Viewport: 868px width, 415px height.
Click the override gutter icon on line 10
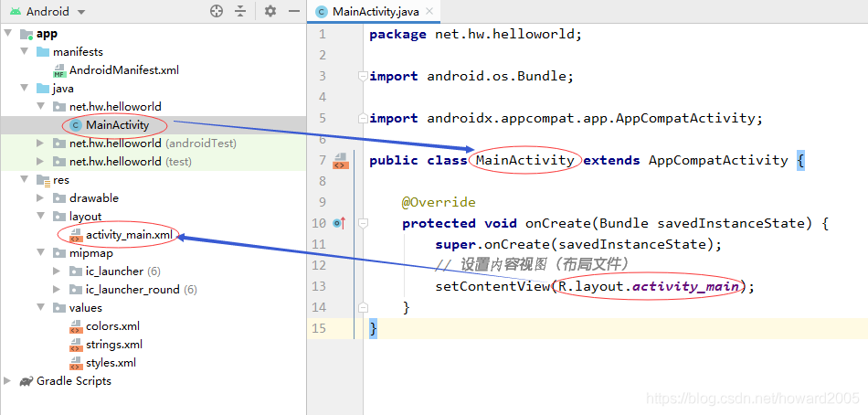click(x=339, y=223)
